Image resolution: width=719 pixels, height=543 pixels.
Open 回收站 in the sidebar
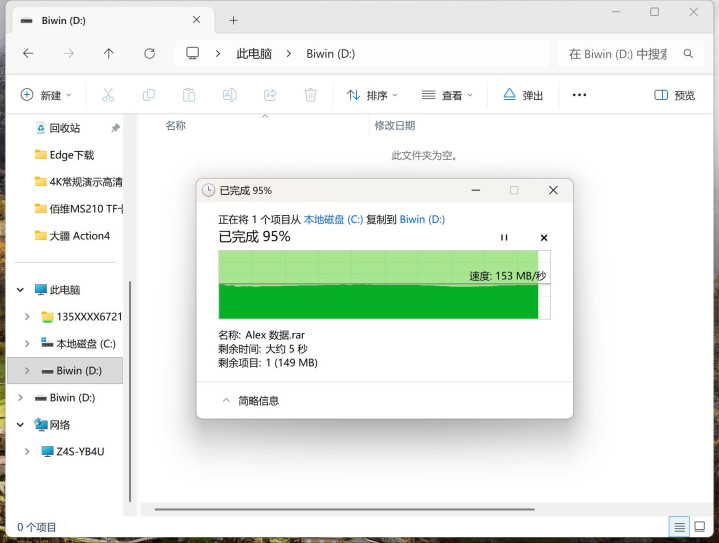(65, 128)
